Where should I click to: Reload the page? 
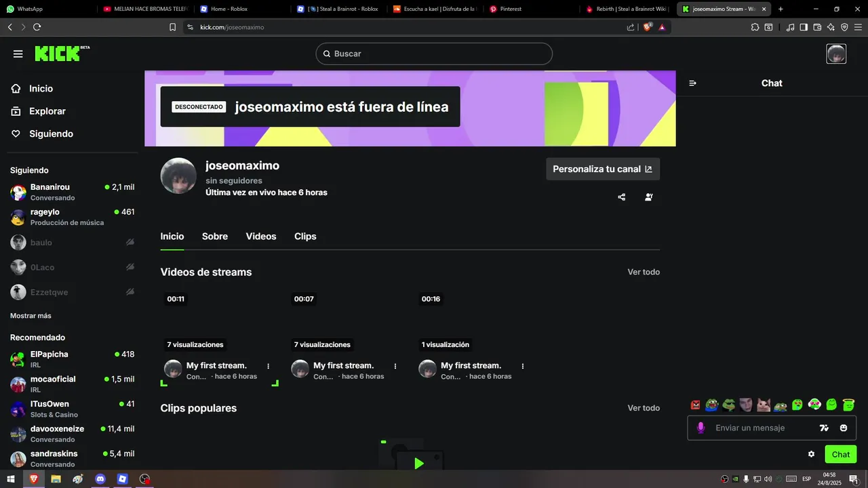pyautogui.click(x=37, y=27)
